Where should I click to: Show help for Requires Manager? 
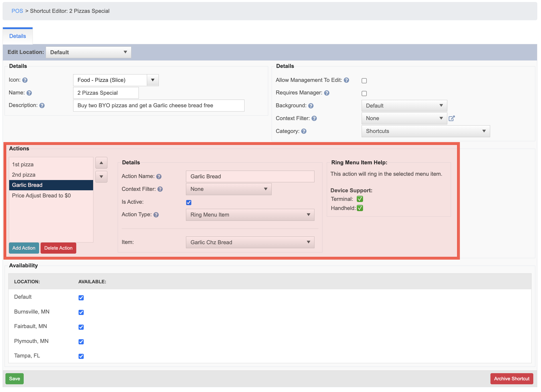[327, 93]
